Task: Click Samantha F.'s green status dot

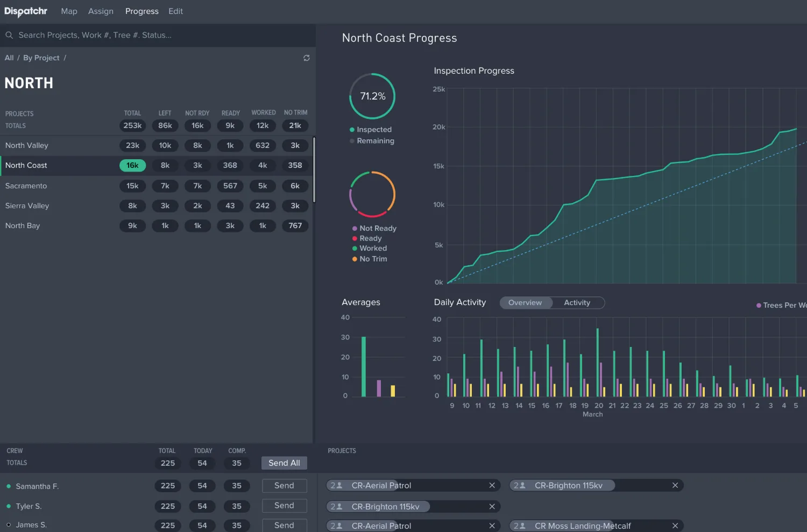Action: 9,486
